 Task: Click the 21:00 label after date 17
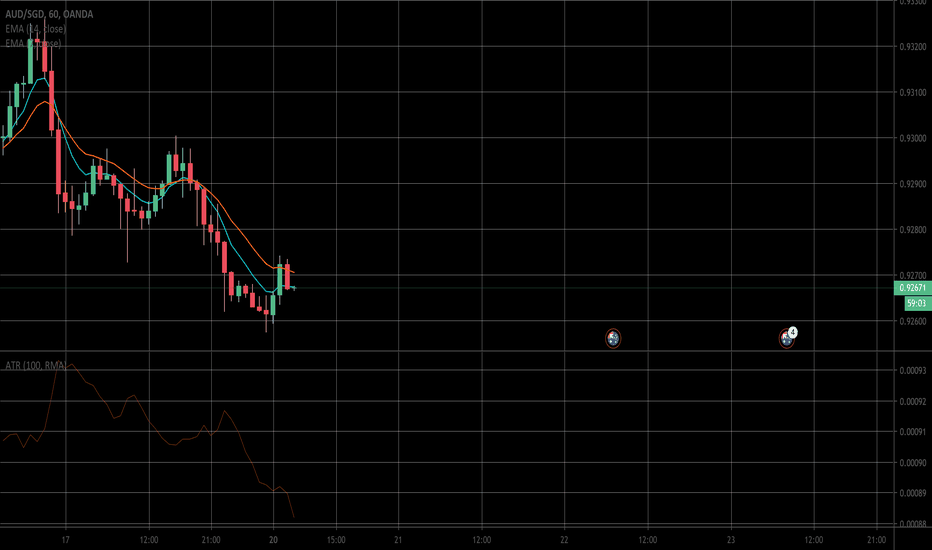(211, 540)
